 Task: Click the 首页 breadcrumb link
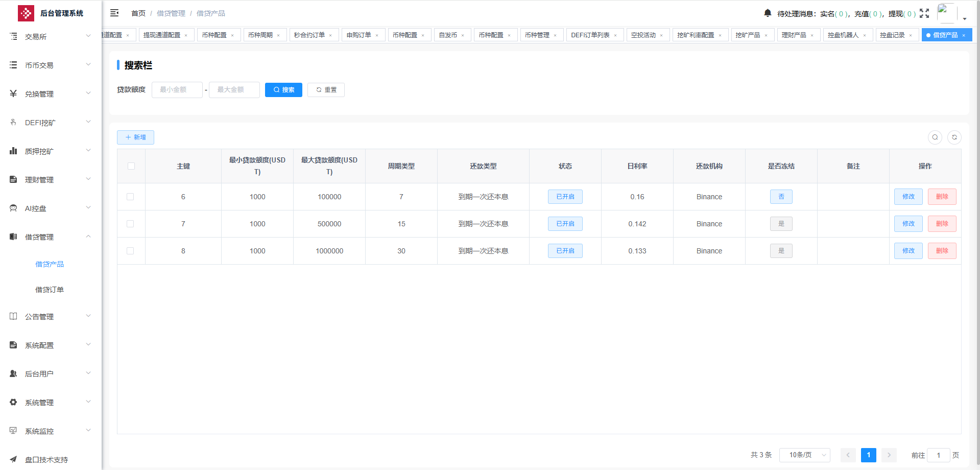point(138,13)
